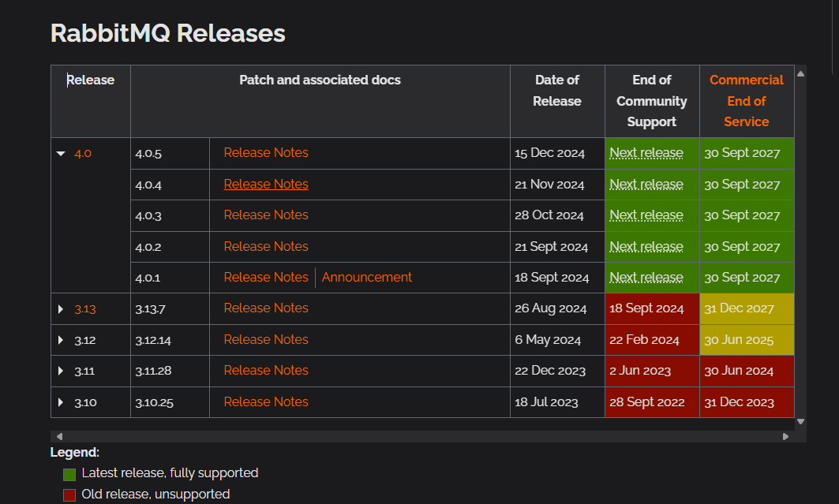839x504 pixels.
Task: Click the 'RabbitMQ Releases' heading
Action: click(x=168, y=33)
